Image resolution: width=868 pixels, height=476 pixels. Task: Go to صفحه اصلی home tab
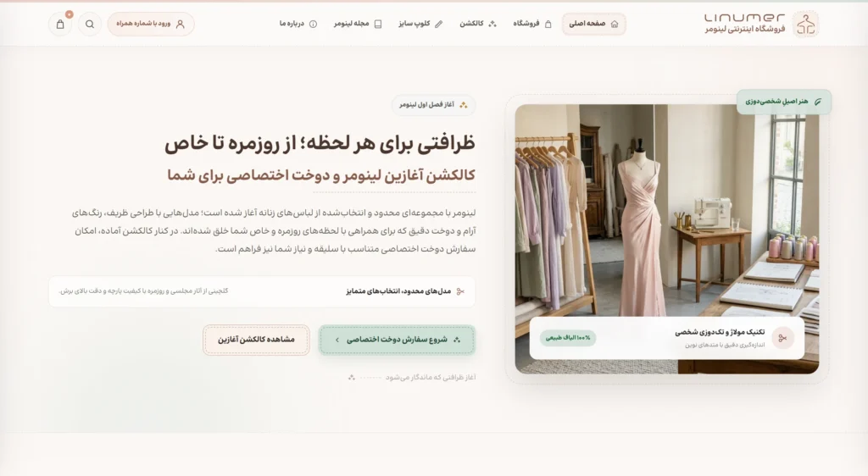coord(593,25)
